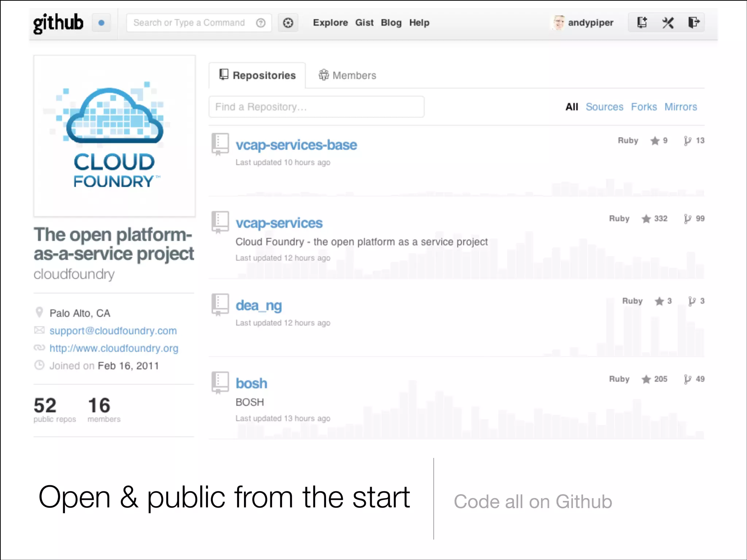
Task: Click the Ruby language label for dea_ng
Action: click(x=632, y=301)
